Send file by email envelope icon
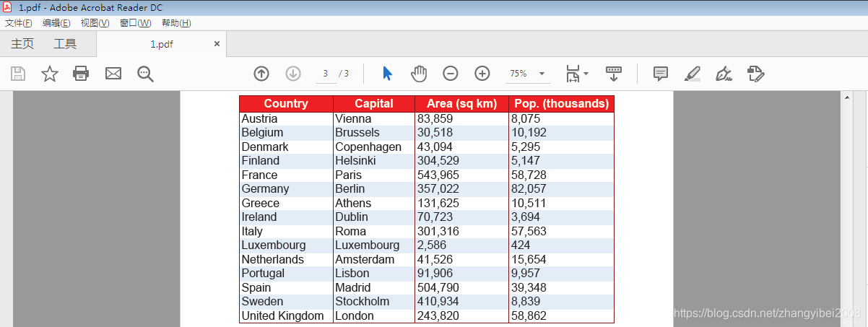Image resolution: width=868 pixels, height=327 pixels. (113, 74)
